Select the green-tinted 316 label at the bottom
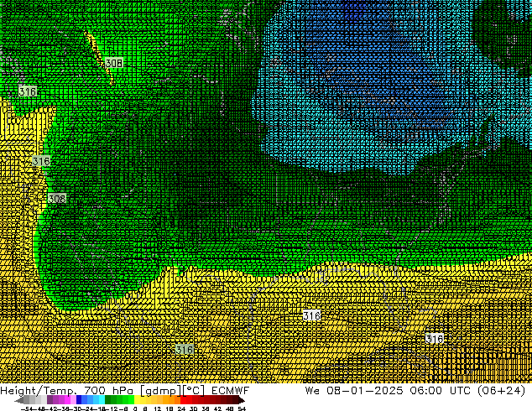This screenshot has width=532, height=411. [185, 349]
